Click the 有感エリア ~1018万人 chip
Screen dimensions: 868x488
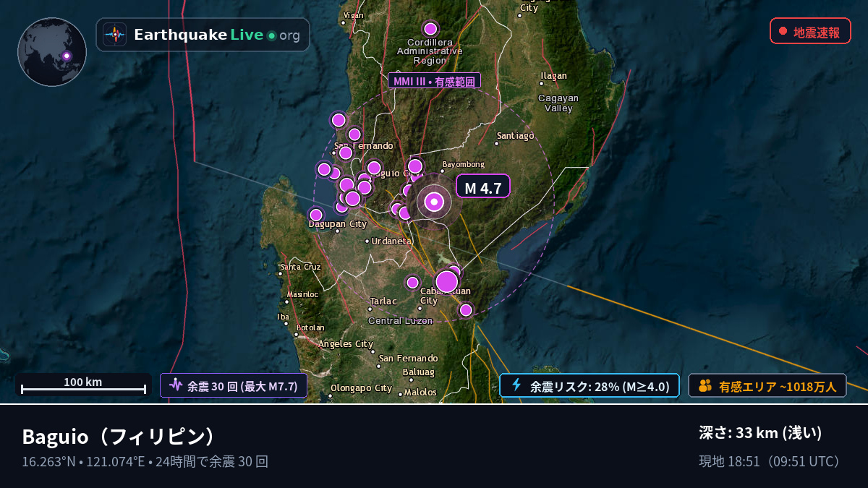(767, 386)
